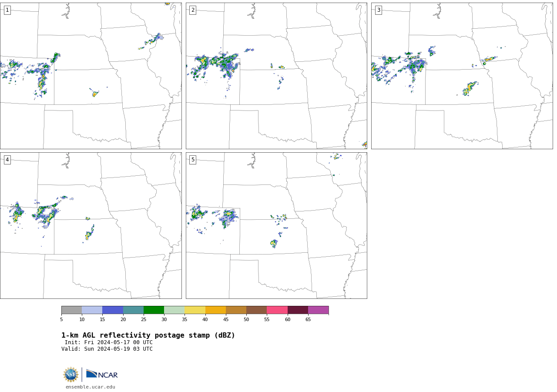Click the member number 2 label box
Image resolution: width=557 pixels, height=392 pixels.
tap(193, 10)
